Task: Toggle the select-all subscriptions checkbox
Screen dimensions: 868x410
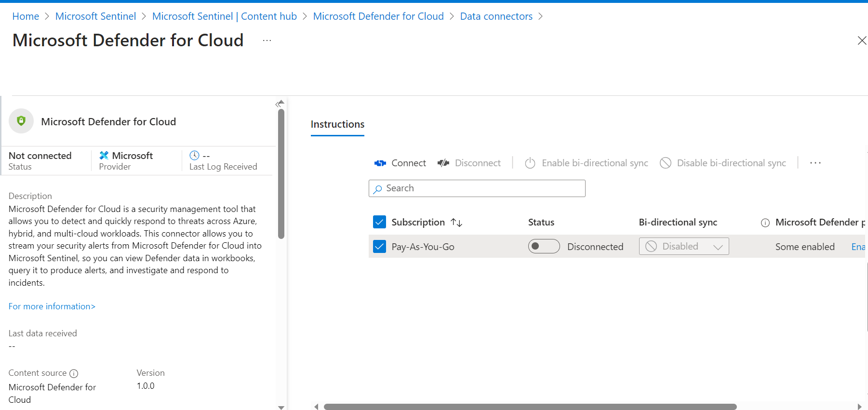Action: (379, 222)
